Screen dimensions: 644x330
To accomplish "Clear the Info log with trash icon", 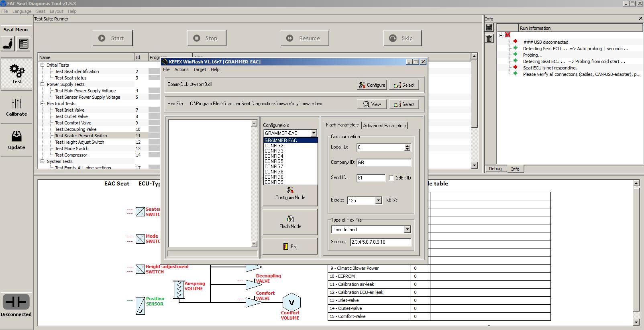I will (x=489, y=39).
